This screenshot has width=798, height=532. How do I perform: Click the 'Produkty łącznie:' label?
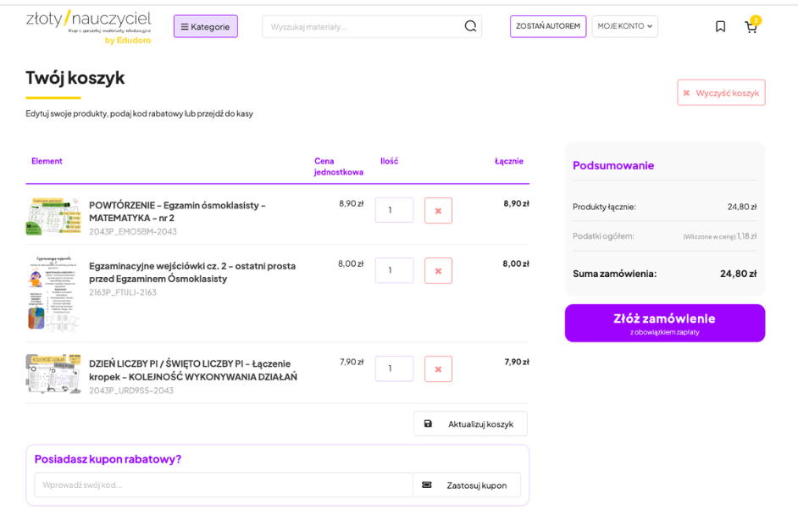point(604,207)
